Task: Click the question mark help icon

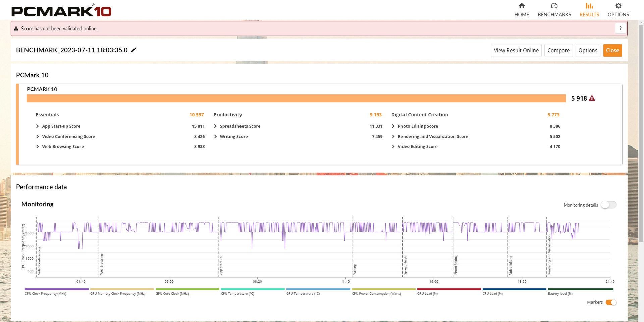Action: [x=621, y=28]
